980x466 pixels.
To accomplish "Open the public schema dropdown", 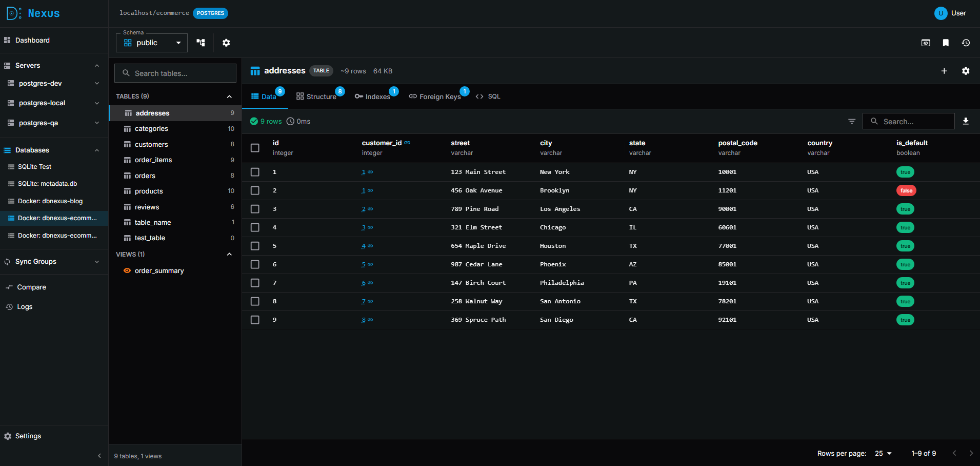I will [x=152, y=43].
